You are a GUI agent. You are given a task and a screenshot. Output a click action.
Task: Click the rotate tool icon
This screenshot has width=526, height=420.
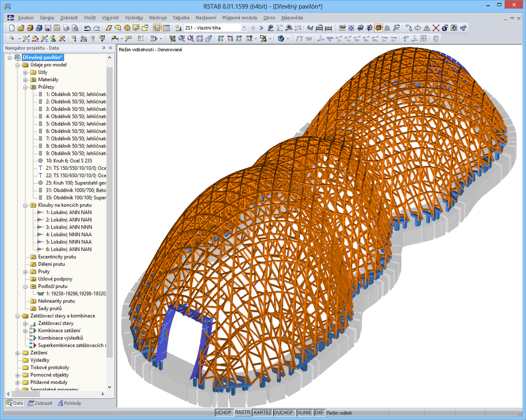tap(418, 28)
